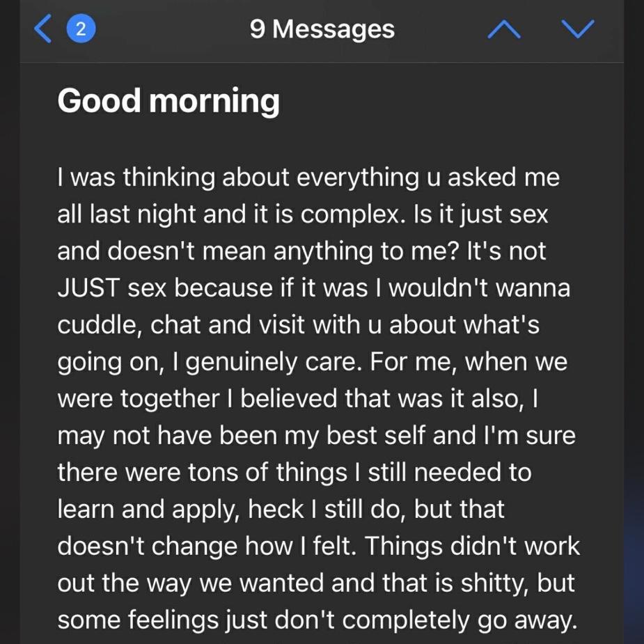The image size is (644, 644).
Task: Tap the "9 Messages" thread title
Action: point(322,29)
